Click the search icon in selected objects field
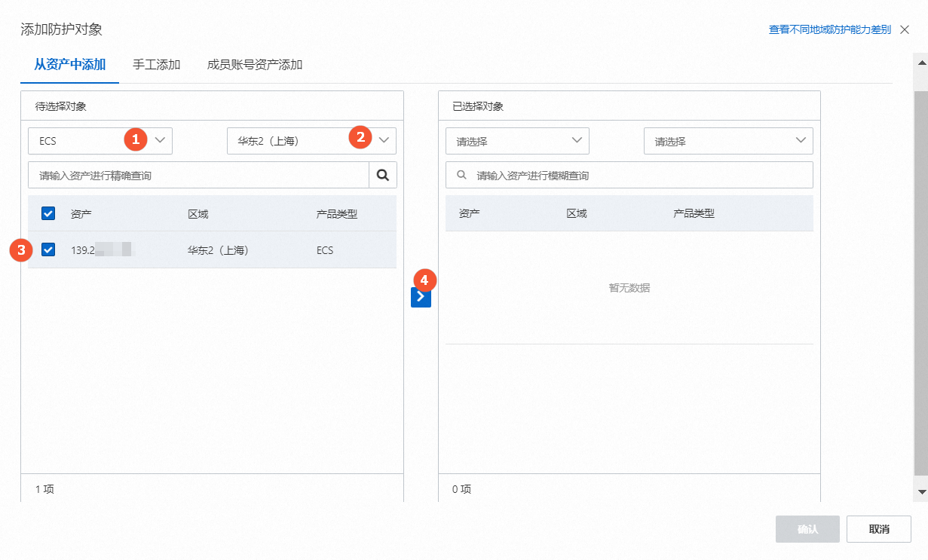Screen dimensions: 928x560 (x=462, y=175)
